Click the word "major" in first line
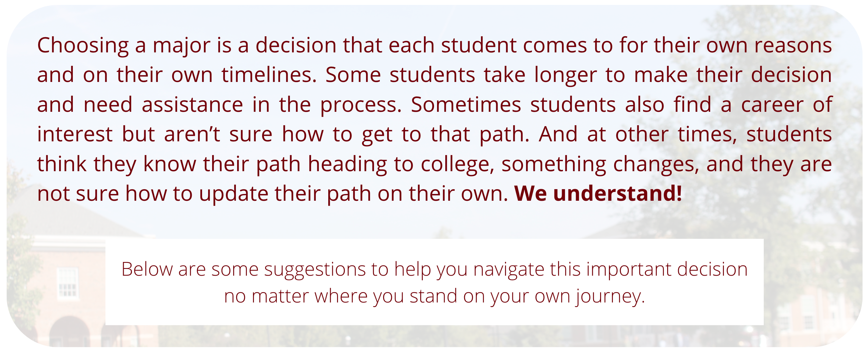This screenshot has width=868, height=357. coord(182,45)
